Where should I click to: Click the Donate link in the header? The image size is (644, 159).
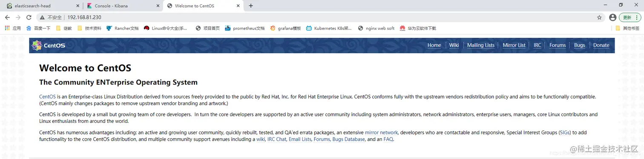pos(601,45)
